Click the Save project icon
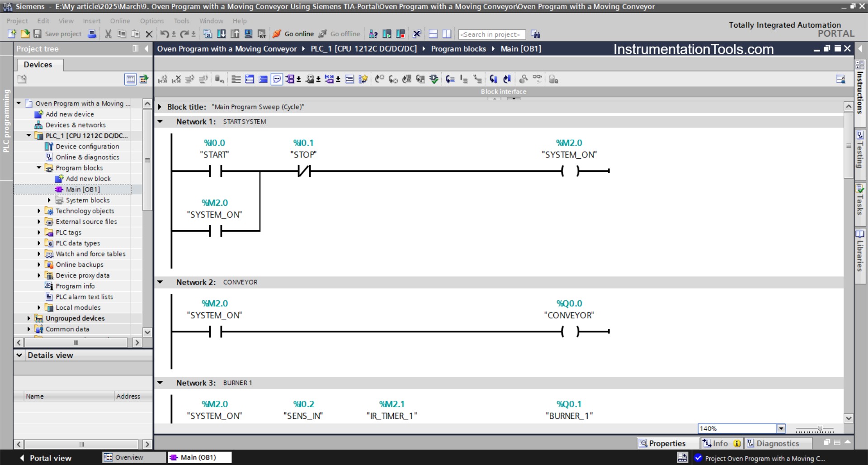 coord(38,34)
